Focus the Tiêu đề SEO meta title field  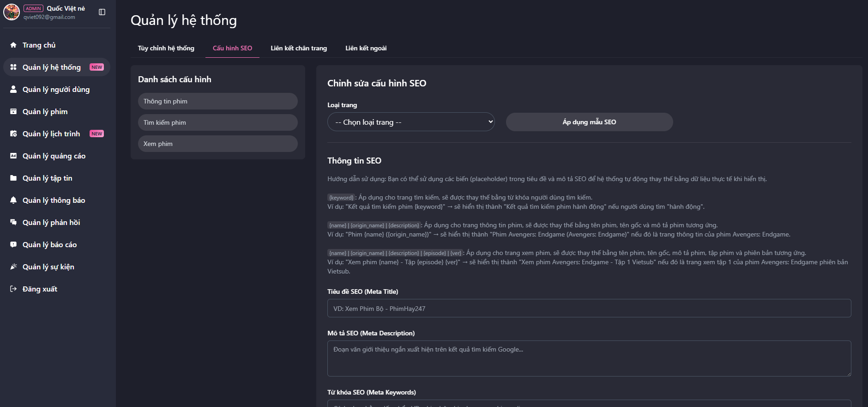pos(589,308)
